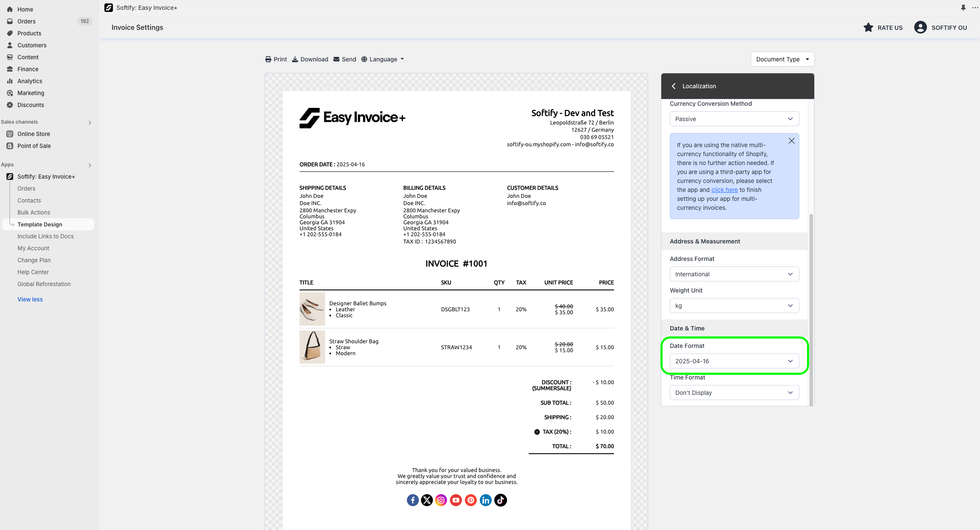Click the tax info icon beside TAX (20%)

coord(537,432)
